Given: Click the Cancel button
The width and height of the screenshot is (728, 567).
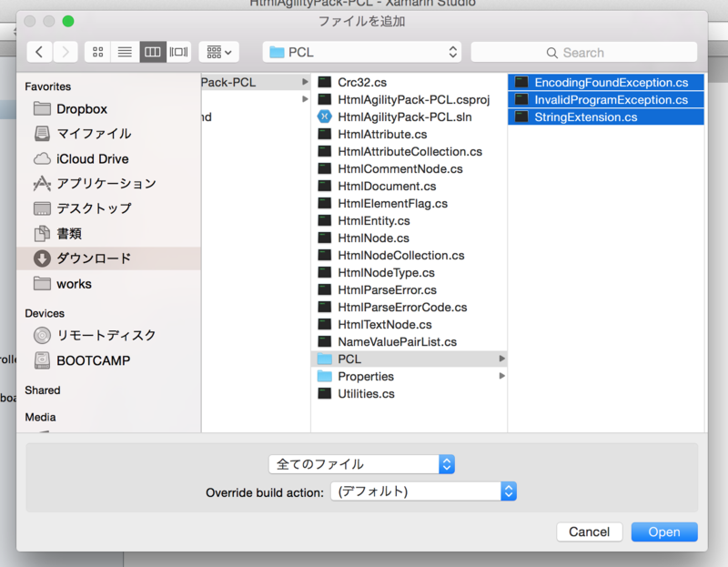Looking at the screenshot, I should (589, 532).
